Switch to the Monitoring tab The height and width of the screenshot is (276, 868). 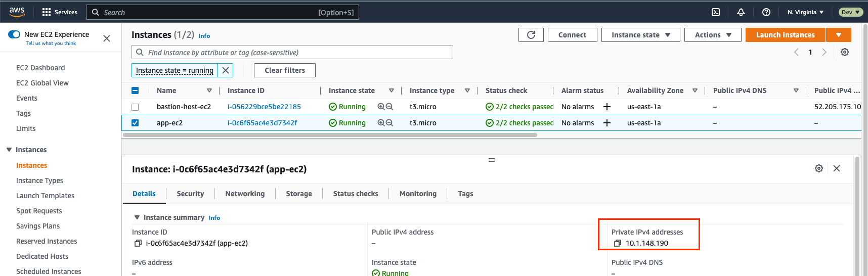pos(418,194)
